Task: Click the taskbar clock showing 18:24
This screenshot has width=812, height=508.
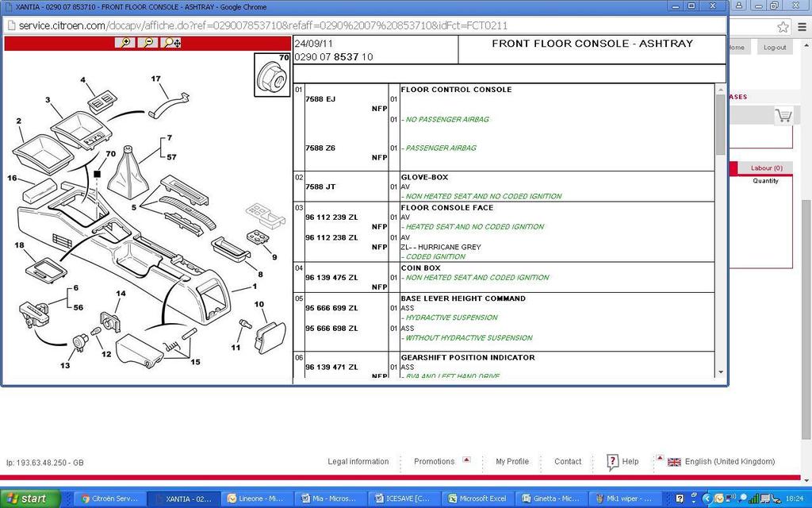Action: point(795,498)
